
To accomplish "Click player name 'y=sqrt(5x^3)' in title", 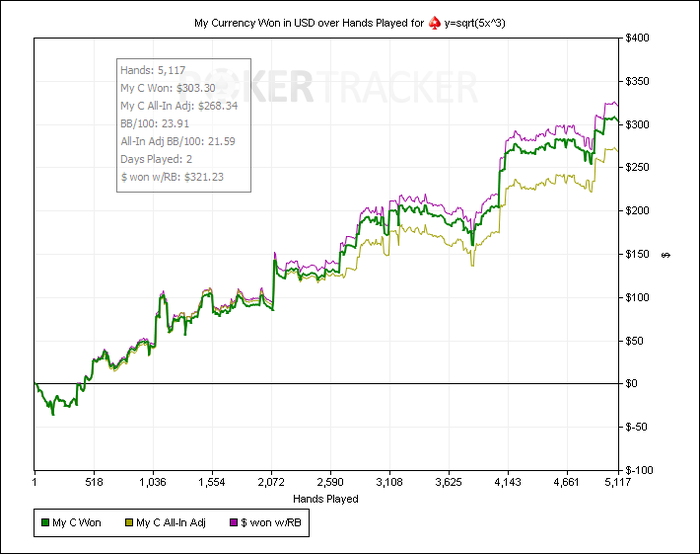I will tap(475, 23).
